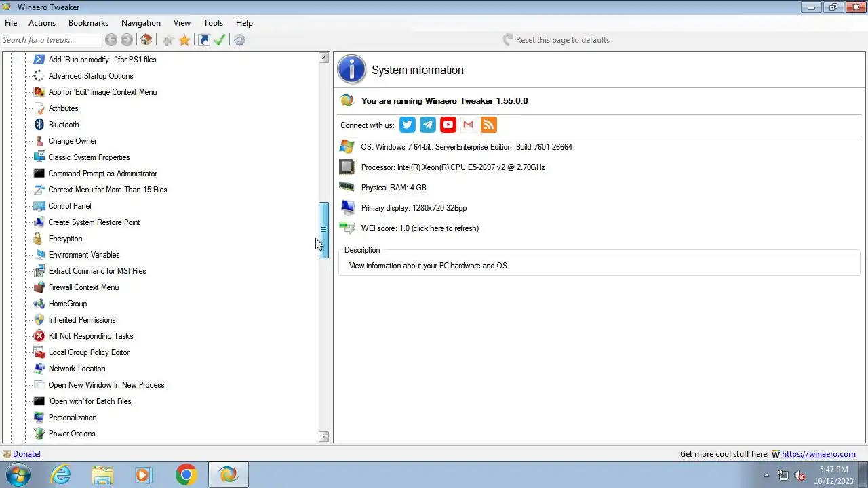
Task: Click the green checkmark apply icon
Action: click(x=220, y=40)
